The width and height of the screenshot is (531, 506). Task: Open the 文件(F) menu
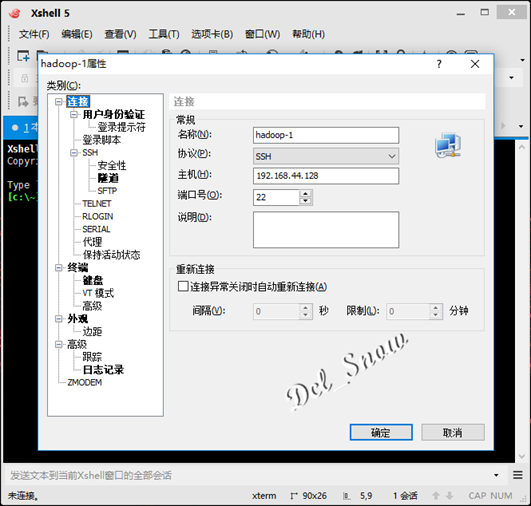[x=34, y=34]
